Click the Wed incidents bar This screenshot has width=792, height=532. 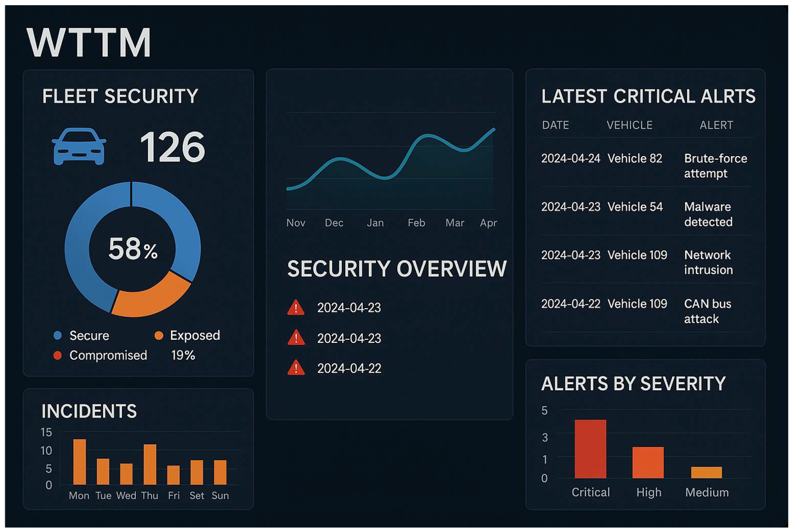point(126,474)
